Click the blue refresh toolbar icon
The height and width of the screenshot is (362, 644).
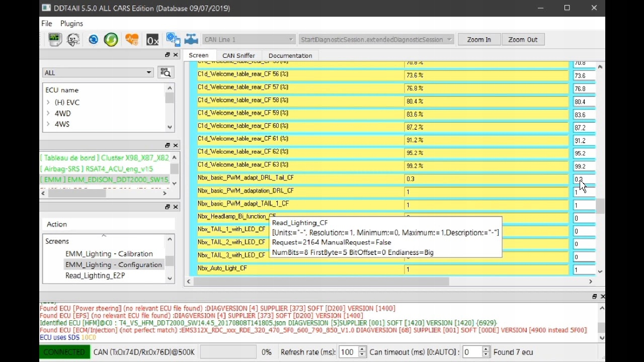coord(93,39)
